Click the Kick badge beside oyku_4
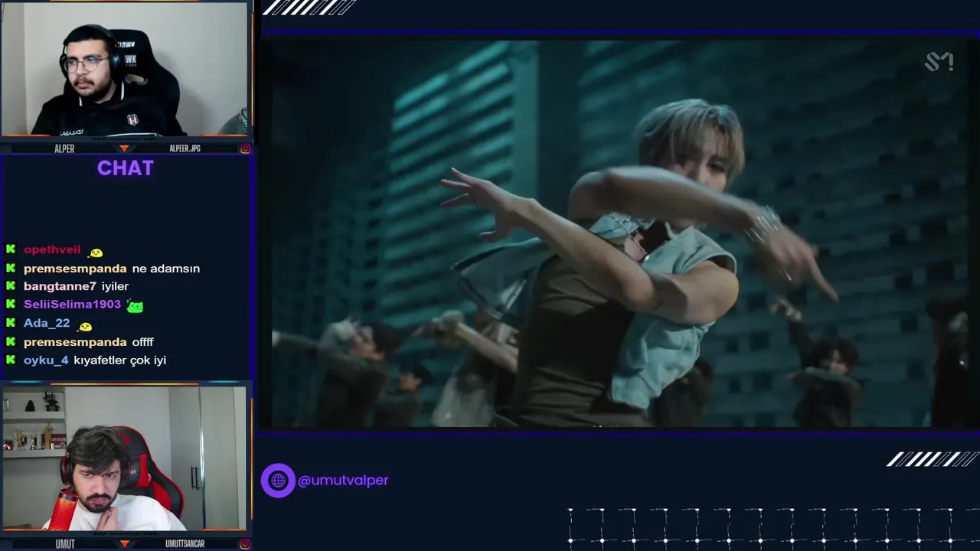The height and width of the screenshot is (551, 980). 11,360
